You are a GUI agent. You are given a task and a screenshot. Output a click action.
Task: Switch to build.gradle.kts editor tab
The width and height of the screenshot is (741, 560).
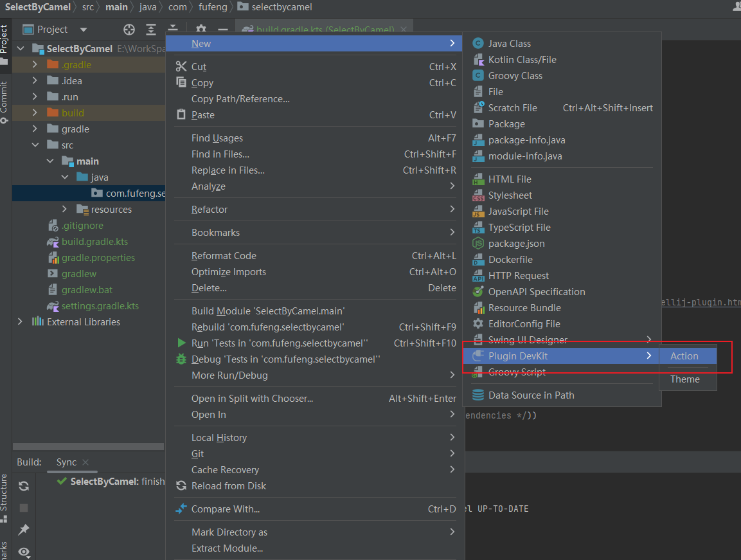[x=325, y=30]
